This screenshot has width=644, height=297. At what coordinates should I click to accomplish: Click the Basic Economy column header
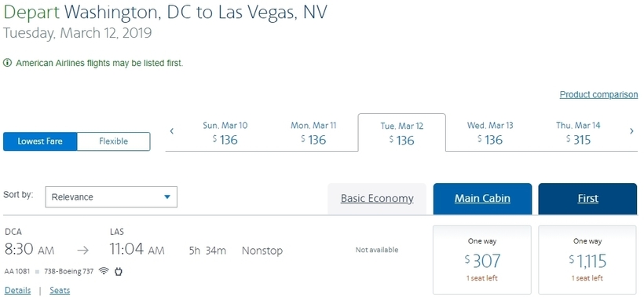(377, 199)
